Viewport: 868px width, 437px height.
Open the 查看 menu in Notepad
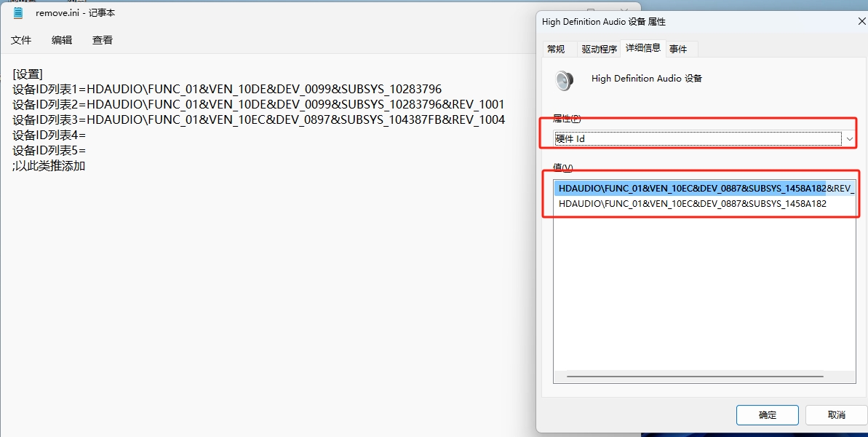pyautogui.click(x=103, y=40)
